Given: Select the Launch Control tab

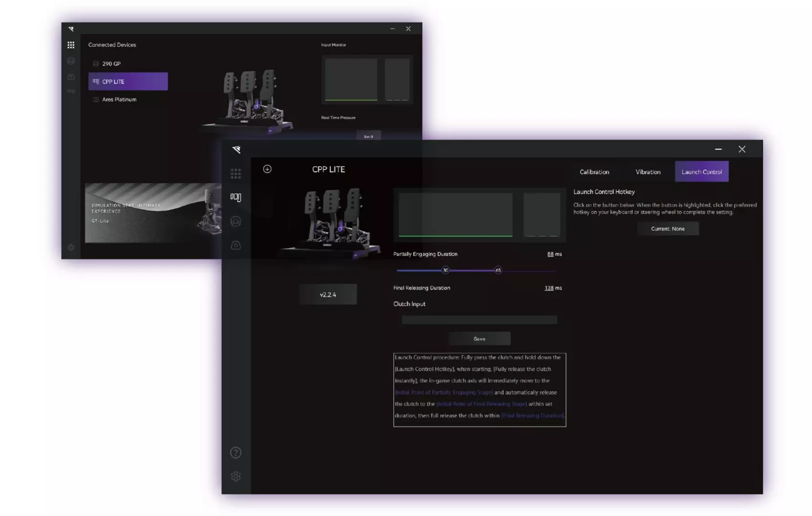Looking at the screenshot, I should tap(701, 172).
